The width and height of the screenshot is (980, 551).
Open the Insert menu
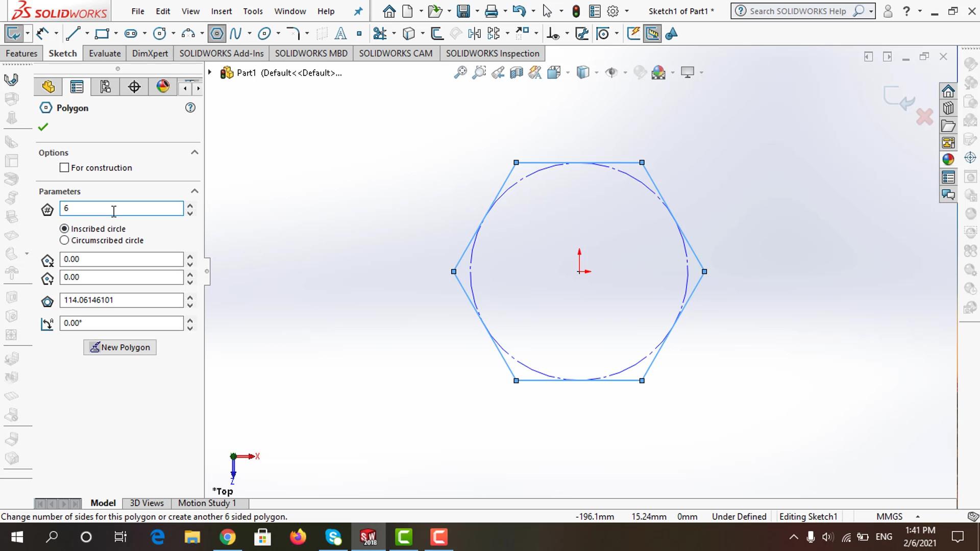(x=221, y=11)
